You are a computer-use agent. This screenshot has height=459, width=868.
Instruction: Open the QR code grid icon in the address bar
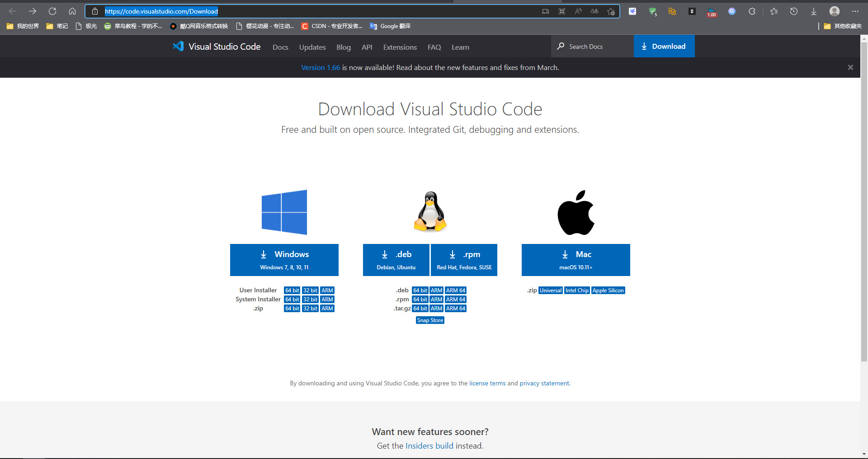562,11
